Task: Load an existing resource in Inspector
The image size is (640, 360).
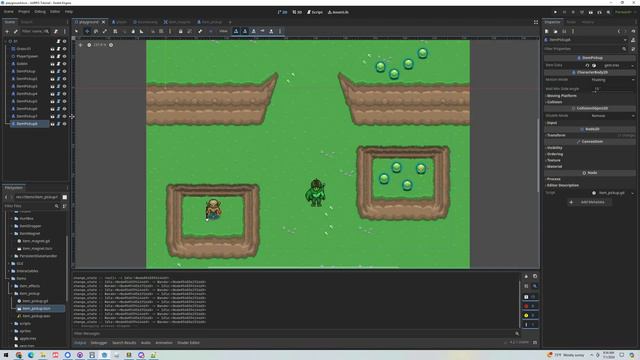Action: pyautogui.click(x=556, y=31)
